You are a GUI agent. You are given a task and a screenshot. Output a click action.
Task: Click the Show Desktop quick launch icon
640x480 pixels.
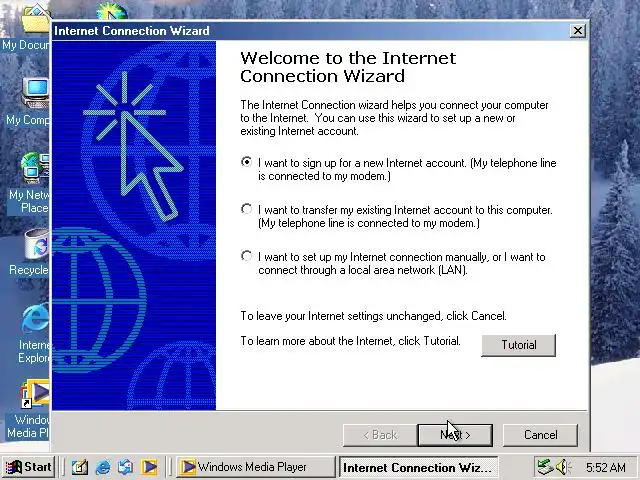(x=80, y=467)
